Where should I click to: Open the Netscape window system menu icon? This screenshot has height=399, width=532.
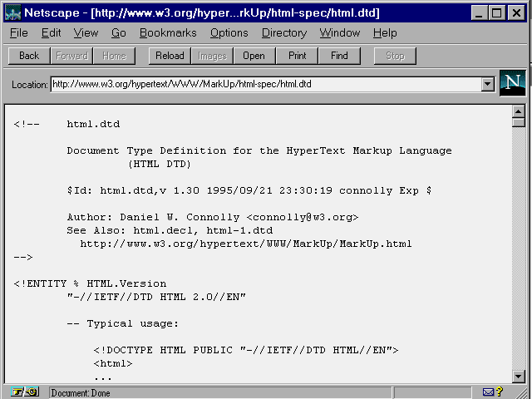[12, 12]
